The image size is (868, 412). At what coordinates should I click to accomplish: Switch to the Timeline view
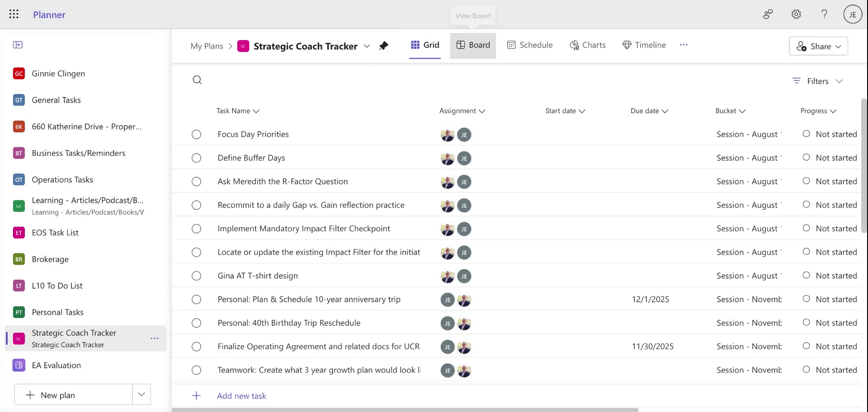[x=644, y=45]
